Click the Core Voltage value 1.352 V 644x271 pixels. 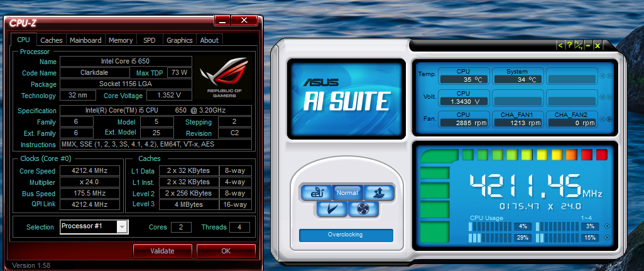pyautogui.click(x=168, y=96)
